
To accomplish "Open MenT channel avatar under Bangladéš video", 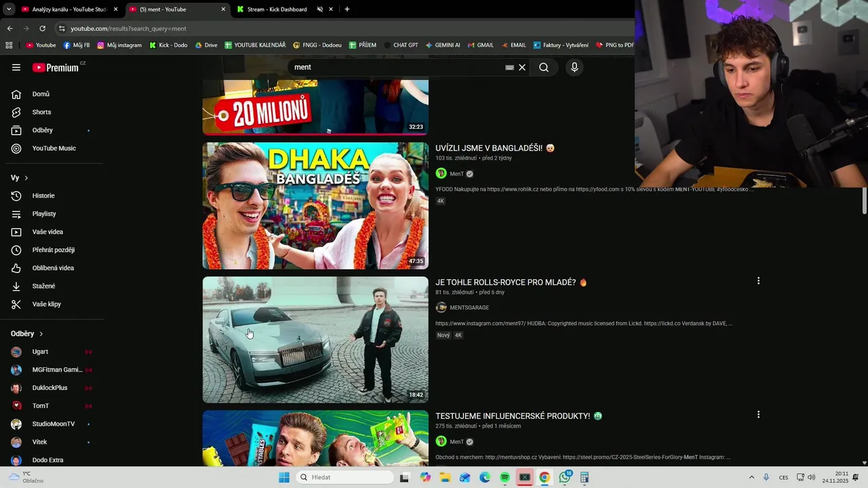I will tap(441, 174).
